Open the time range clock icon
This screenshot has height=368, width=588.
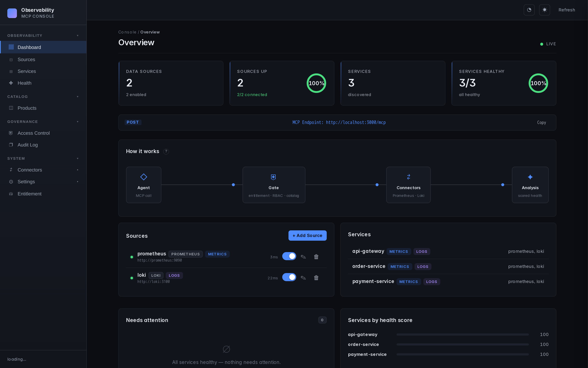(529, 10)
